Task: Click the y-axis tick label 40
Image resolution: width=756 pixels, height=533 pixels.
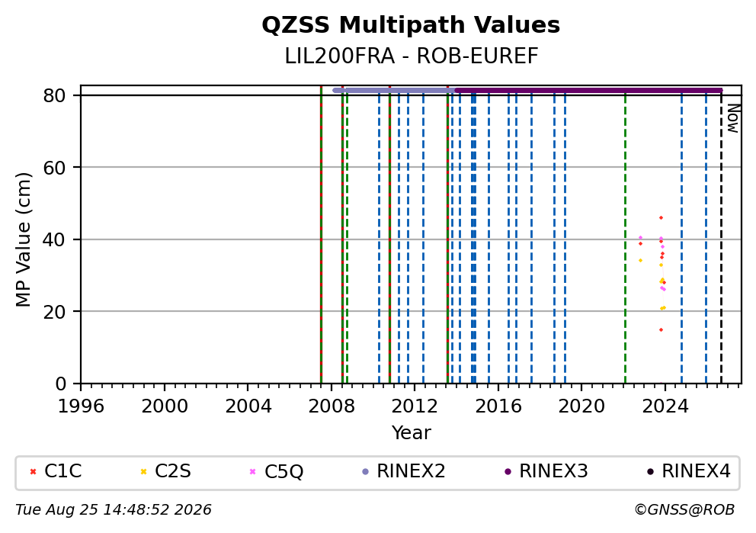Action: pos(54,239)
